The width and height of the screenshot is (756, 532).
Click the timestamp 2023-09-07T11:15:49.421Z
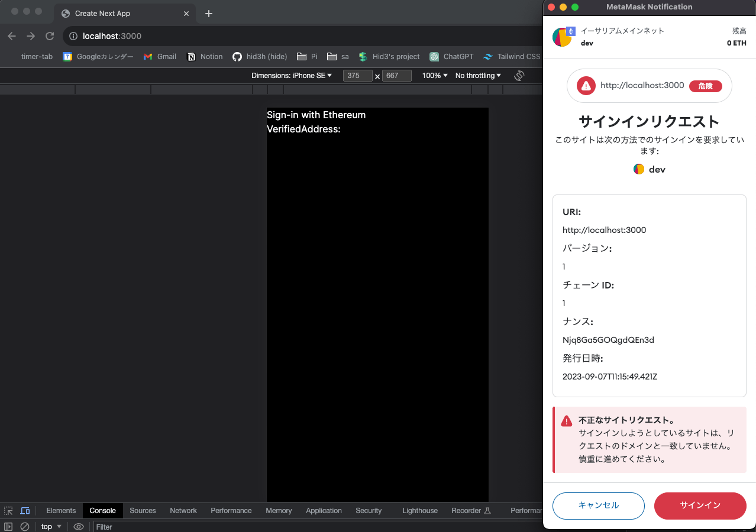click(x=610, y=377)
